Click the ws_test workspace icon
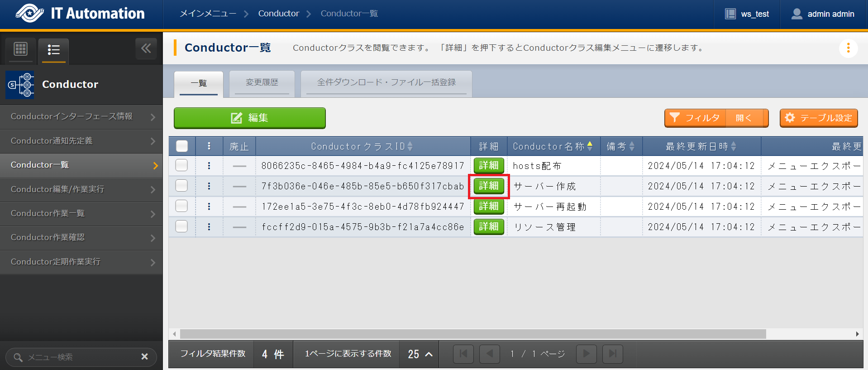The height and width of the screenshot is (370, 868). [730, 14]
